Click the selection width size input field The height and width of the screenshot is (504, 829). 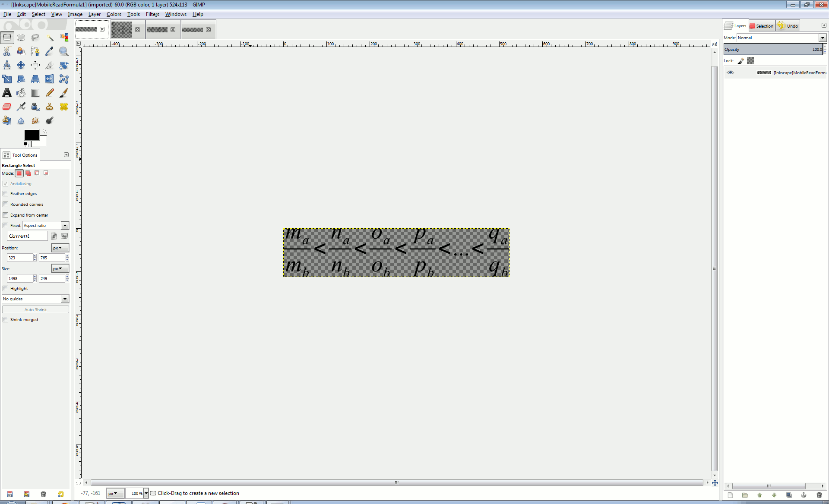click(x=19, y=279)
